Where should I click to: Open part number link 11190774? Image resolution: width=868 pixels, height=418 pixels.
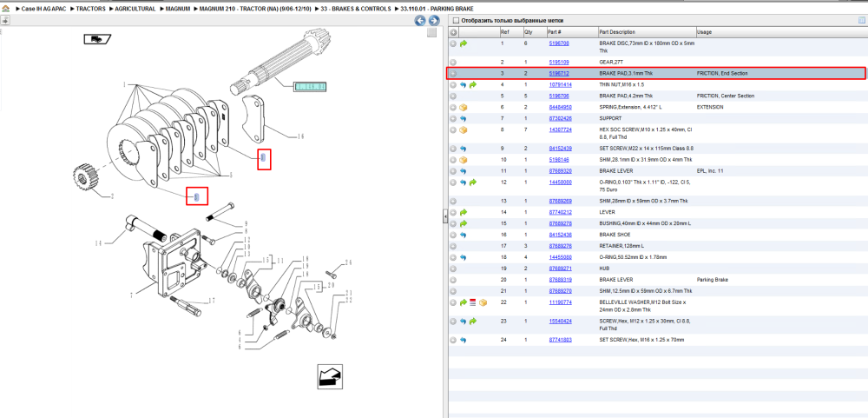560,302
